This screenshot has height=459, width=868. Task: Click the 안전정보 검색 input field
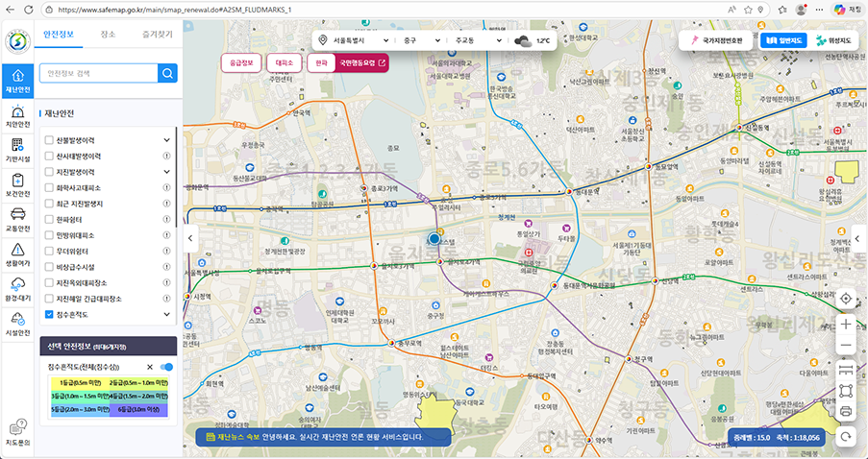pos(98,72)
